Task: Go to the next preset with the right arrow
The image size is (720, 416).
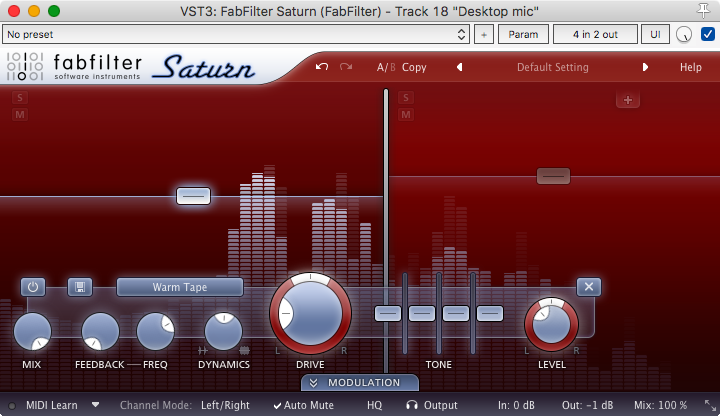Action: point(645,67)
